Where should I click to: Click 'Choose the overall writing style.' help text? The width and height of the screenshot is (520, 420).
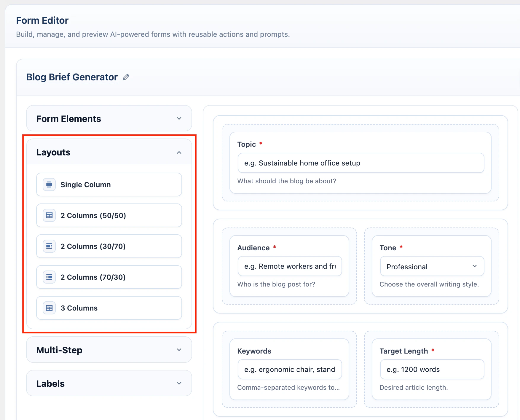point(429,284)
